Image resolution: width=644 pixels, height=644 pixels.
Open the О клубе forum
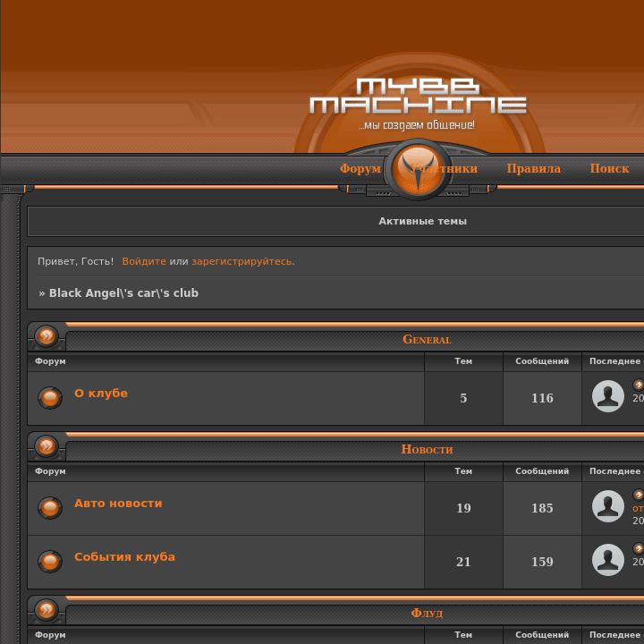pyautogui.click(x=101, y=394)
